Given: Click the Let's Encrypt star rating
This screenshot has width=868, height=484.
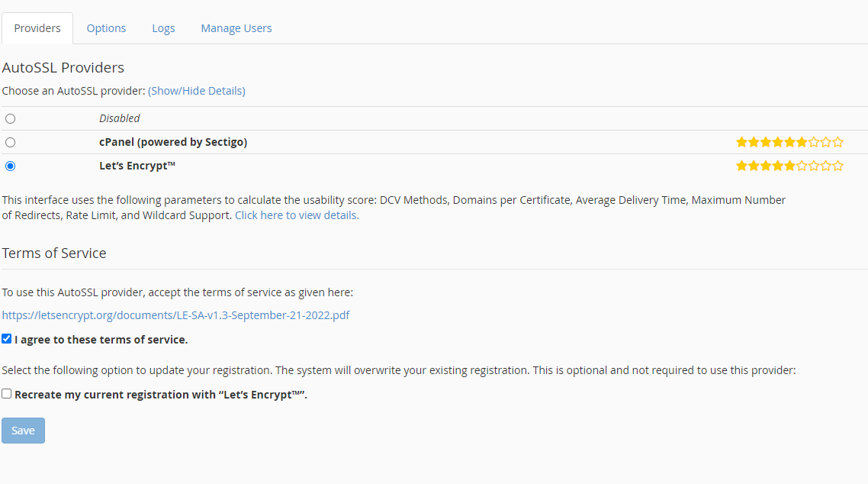Looking at the screenshot, I should [x=789, y=166].
